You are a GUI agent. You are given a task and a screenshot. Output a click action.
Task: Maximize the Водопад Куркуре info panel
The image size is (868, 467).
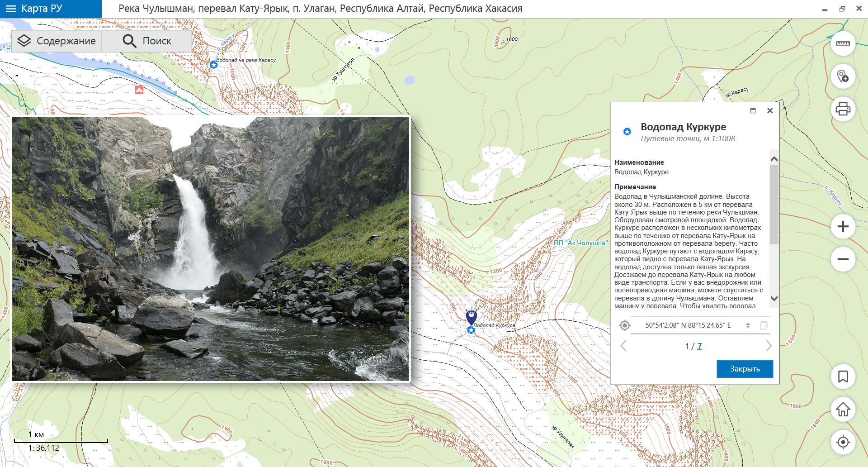click(753, 111)
